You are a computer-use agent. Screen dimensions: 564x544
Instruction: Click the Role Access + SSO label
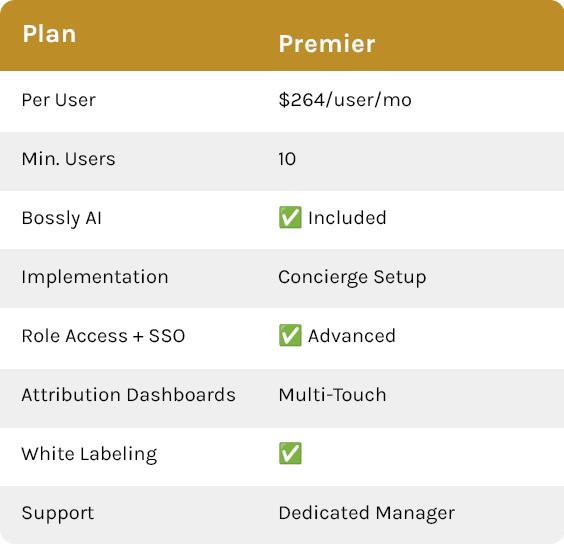point(103,336)
